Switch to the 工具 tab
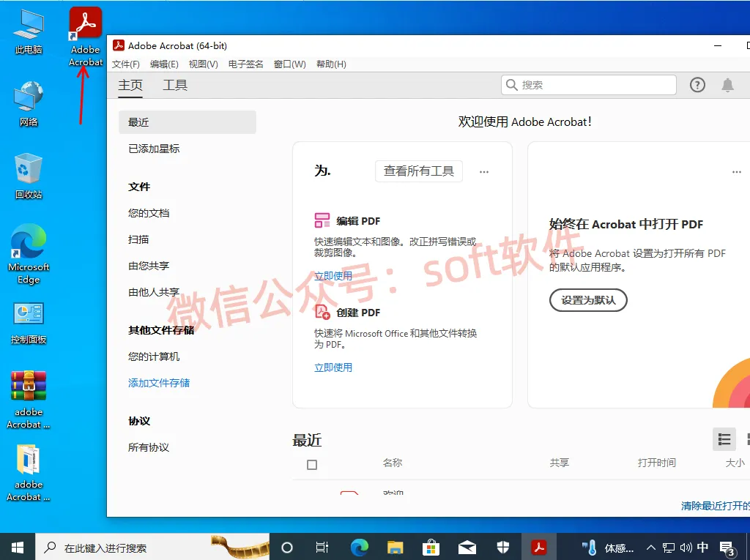 [174, 85]
